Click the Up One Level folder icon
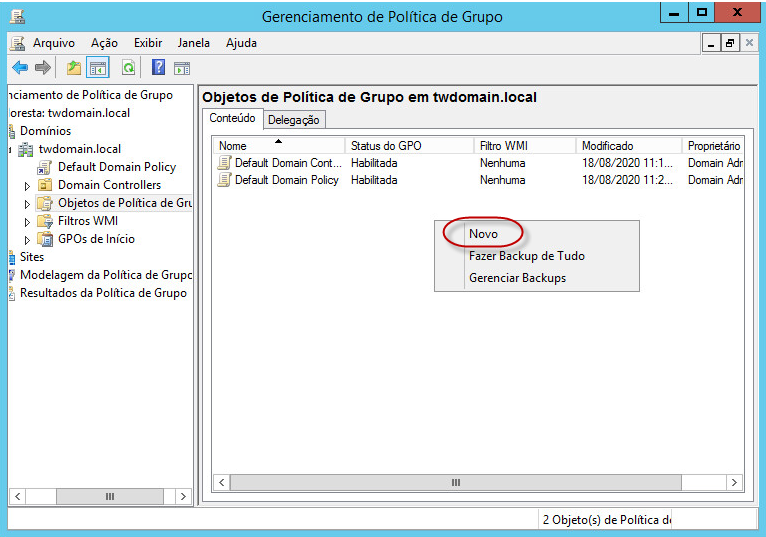The height and width of the screenshot is (537, 766). tap(74, 68)
